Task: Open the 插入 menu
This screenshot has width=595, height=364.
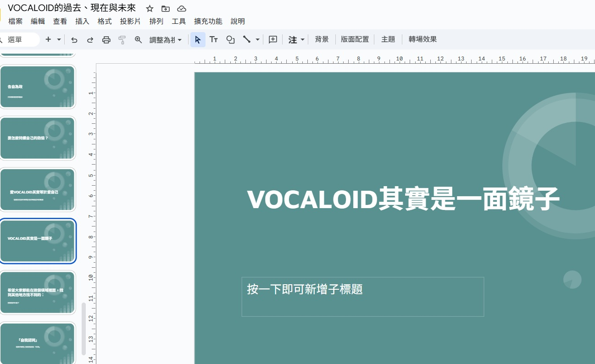Action: click(x=82, y=21)
